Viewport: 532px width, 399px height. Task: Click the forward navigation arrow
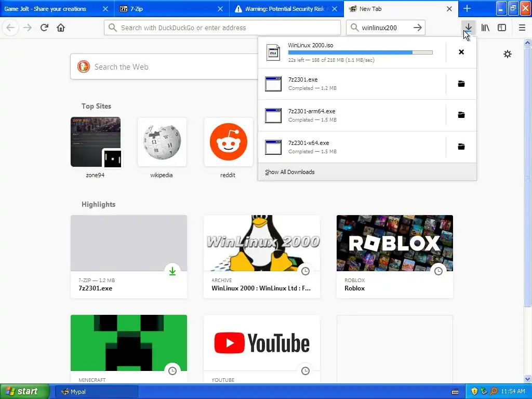(x=28, y=28)
